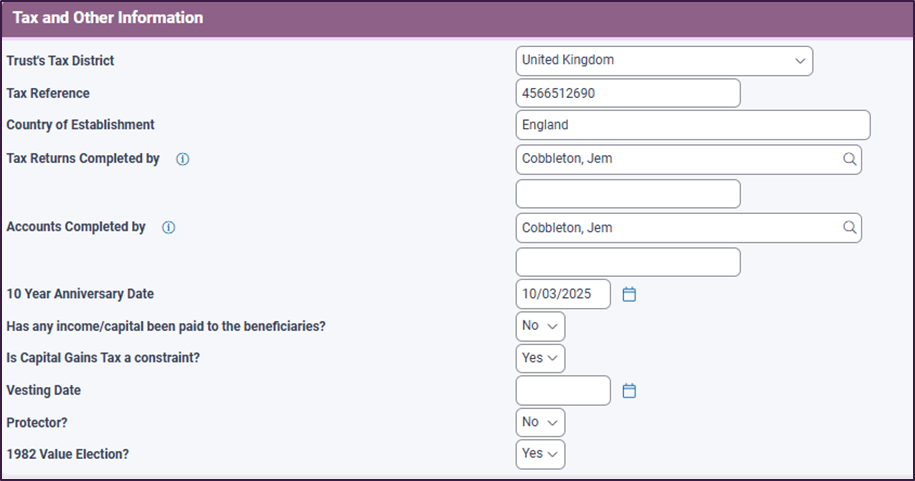Click search icon in Accounts Completed by field
The height and width of the screenshot is (481, 915).
tap(849, 227)
